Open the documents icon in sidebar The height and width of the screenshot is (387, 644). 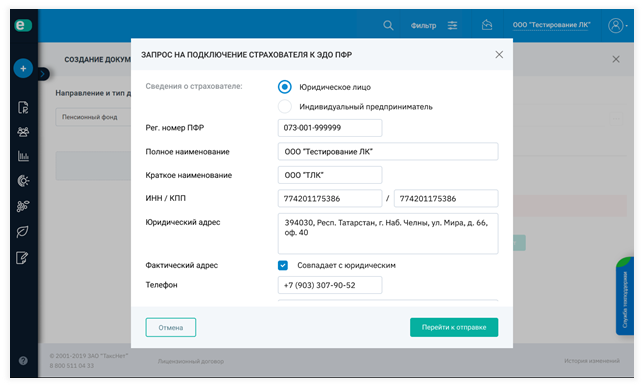[x=23, y=108]
